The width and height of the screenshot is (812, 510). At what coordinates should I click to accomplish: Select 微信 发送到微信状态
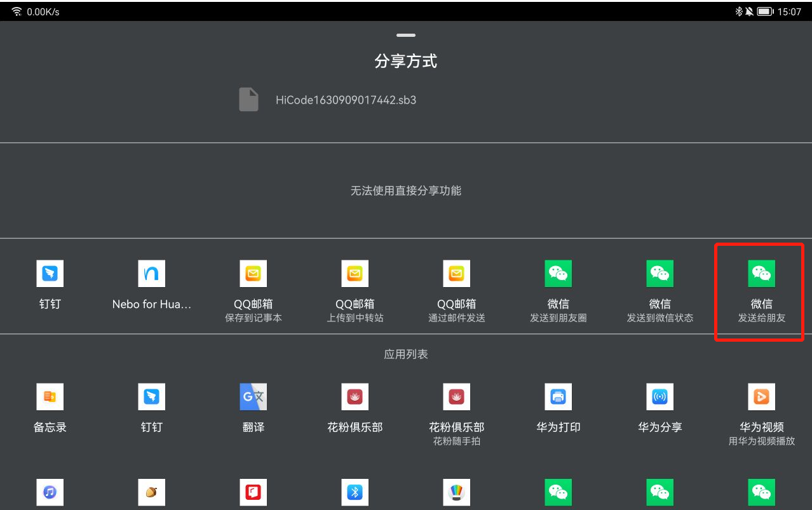(660, 292)
